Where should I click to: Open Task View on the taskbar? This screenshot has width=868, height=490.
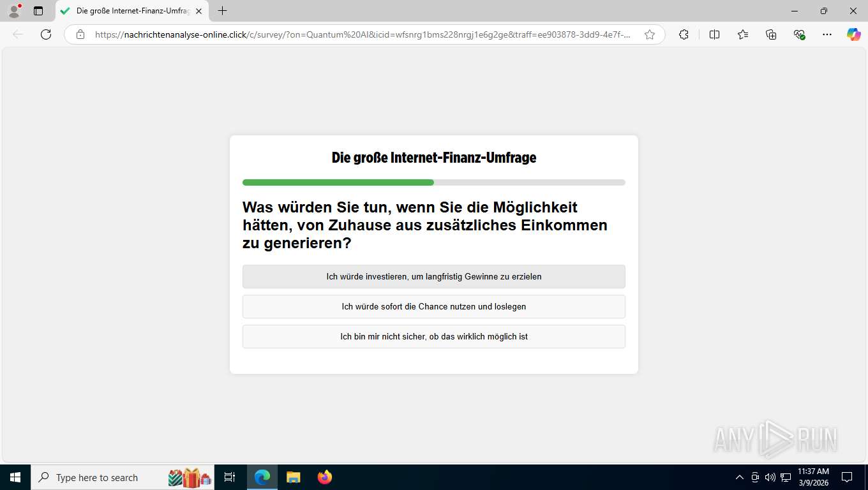tap(230, 477)
